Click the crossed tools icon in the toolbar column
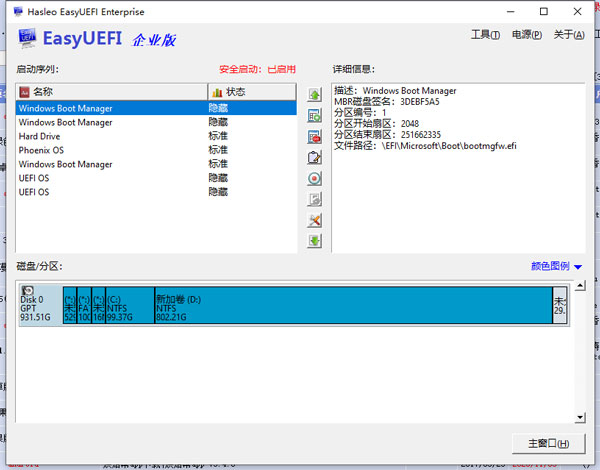 (x=314, y=220)
